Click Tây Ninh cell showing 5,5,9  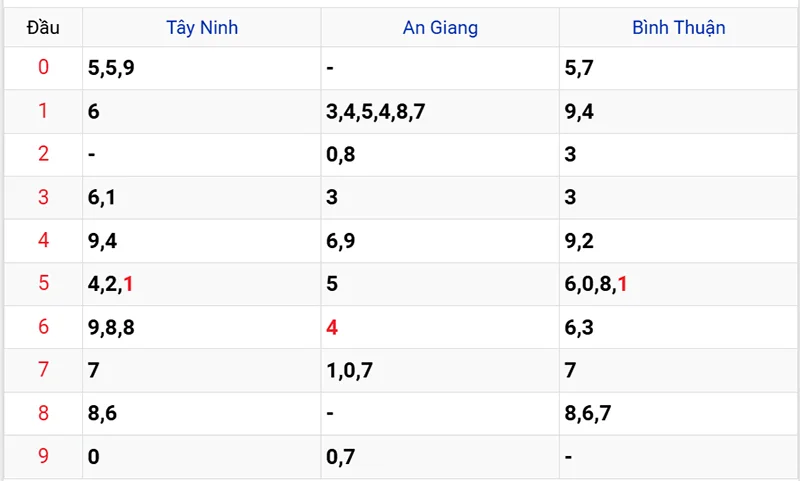pyautogui.click(x=202, y=68)
